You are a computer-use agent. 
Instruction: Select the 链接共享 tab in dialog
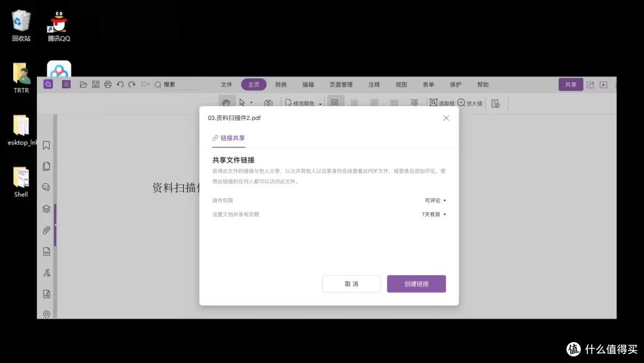[229, 138]
